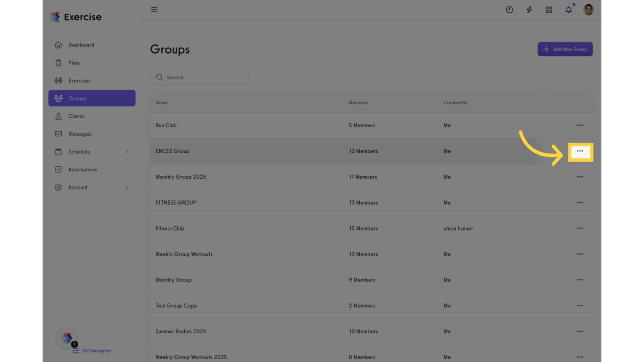Screen dimensions: 644x362
Task: Click the Add New Group button
Action: [x=565, y=49]
